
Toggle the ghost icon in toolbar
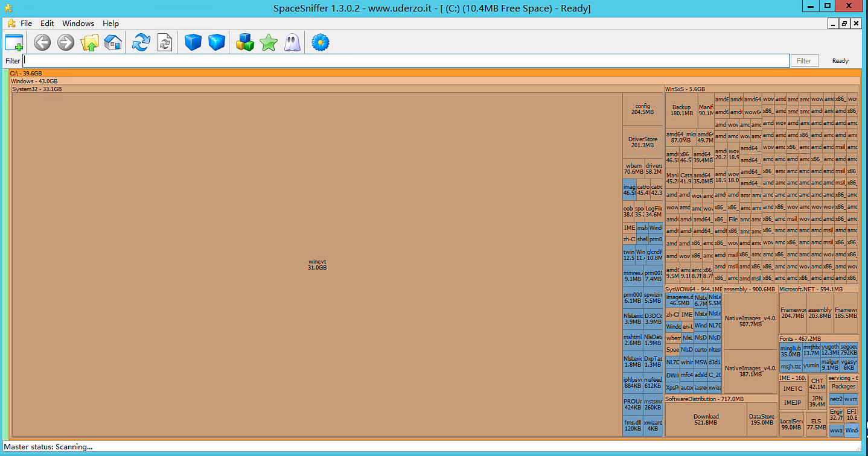[x=292, y=43]
